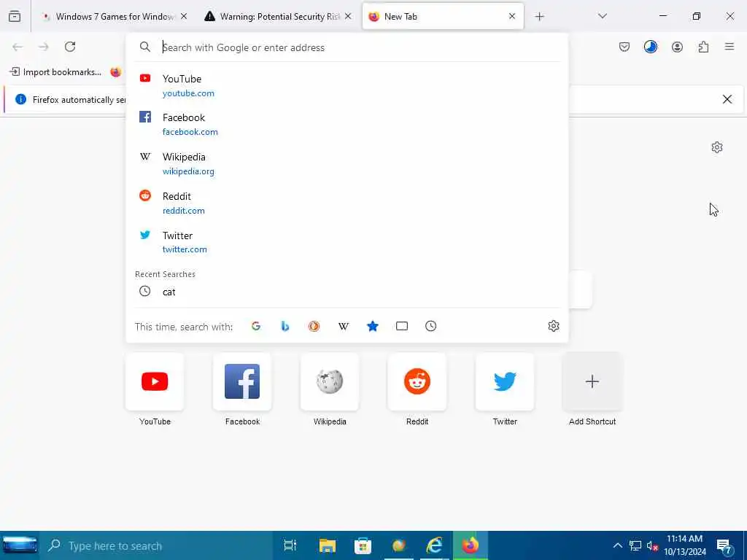Open the Extensions puzzle icon
This screenshot has width=747, height=560.
coord(703,47)
